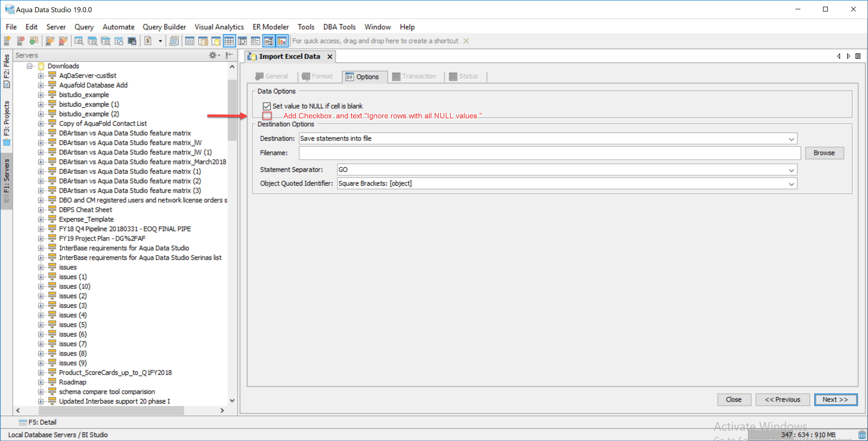Expand the Roadmap tree item
The image size is (868, 441).
(x=41, y=382)
